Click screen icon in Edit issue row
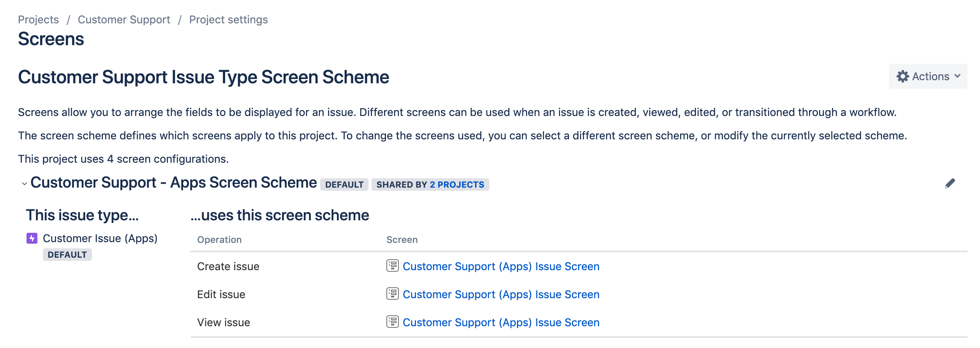Screen dimensions: 980x348 click(392, 294)
